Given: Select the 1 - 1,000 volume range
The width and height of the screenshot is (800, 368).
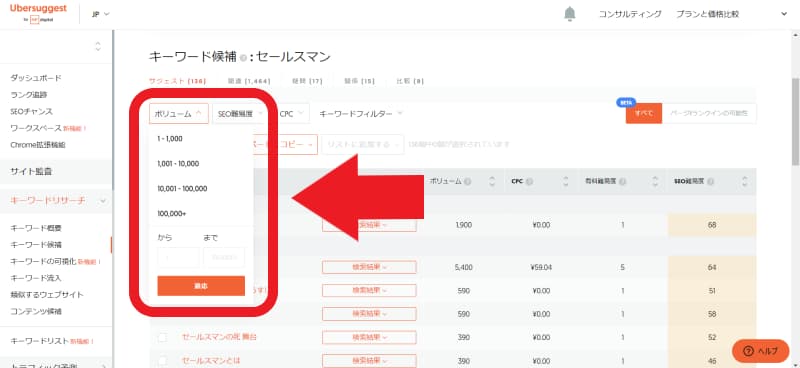Looking at the screenshot, I should point(170,138).
